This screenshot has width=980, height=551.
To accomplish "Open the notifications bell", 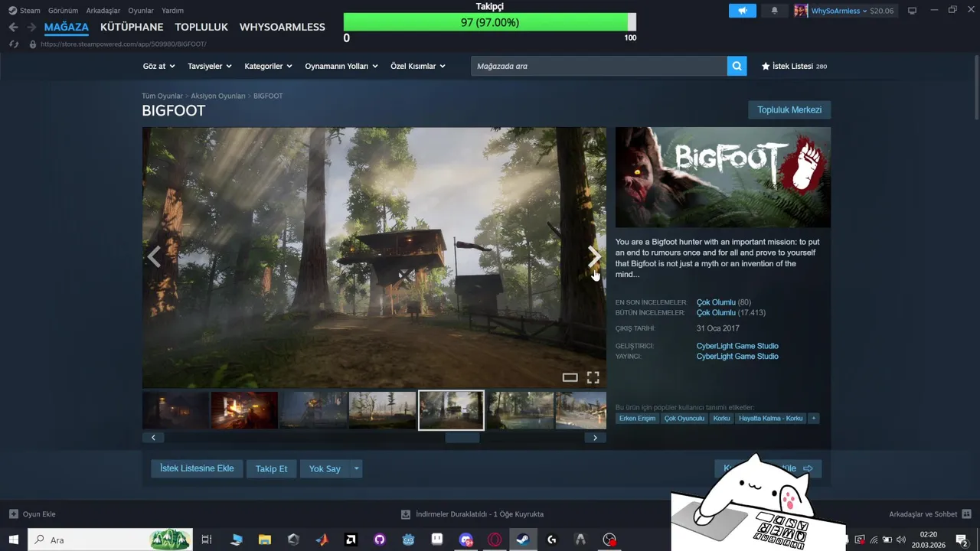I will pyautogui.click(x=774, y=11).
